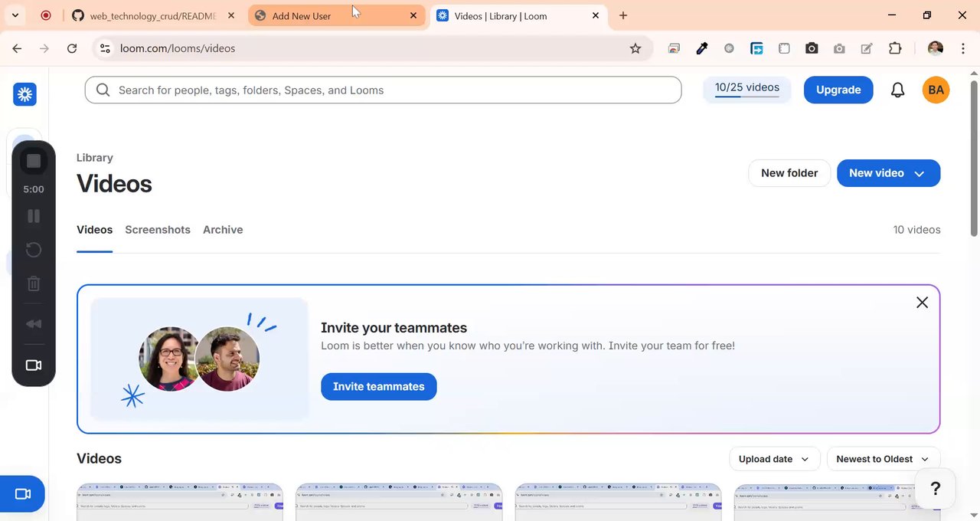Open a new browser tab
Image resolution: width=980 pixels, height=521 pixels.
pos(623,15)
